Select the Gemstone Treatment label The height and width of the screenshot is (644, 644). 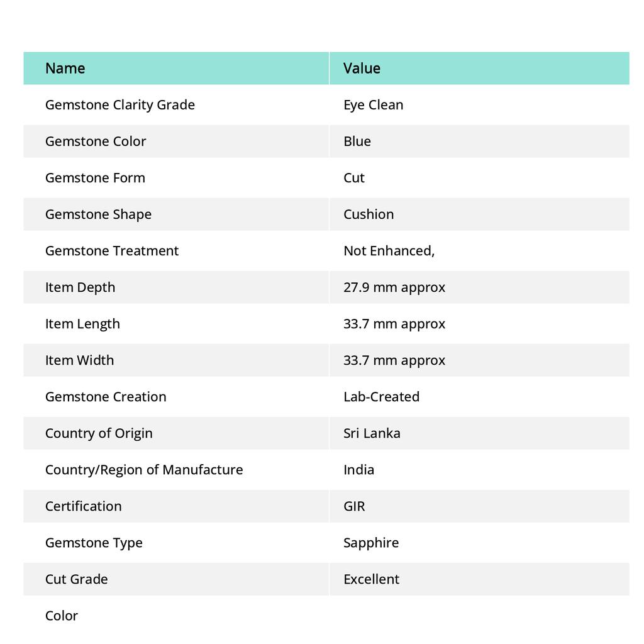[112, 251]
